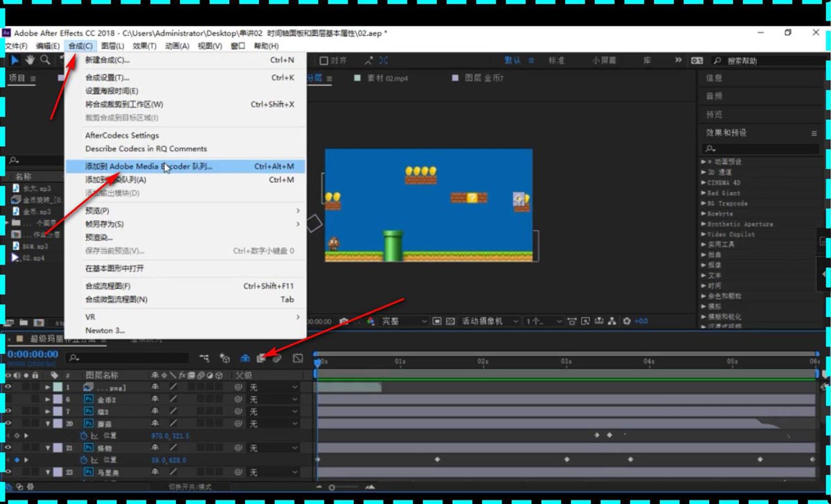Click the Frame Blending icon in timeline header
The width and height of the screenshot is (831, 504).
pyautogui.click(x=261, y=358)
